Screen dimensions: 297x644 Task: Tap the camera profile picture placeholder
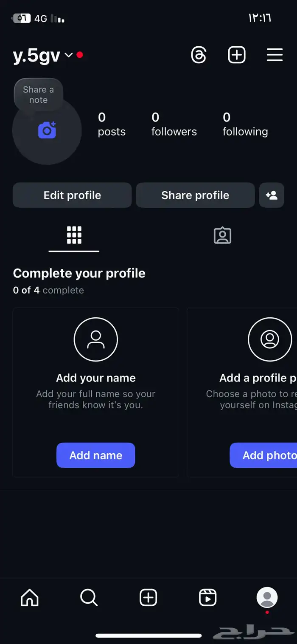47,132
